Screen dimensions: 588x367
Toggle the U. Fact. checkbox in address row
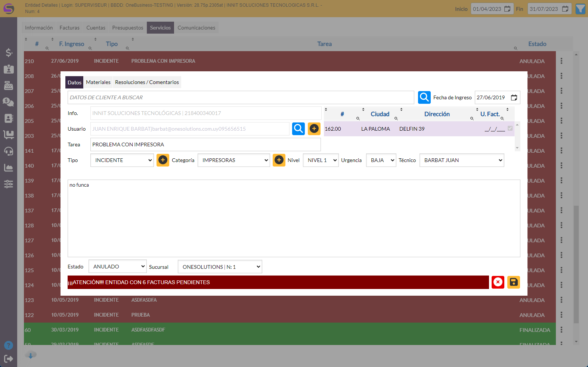[510, 128]
